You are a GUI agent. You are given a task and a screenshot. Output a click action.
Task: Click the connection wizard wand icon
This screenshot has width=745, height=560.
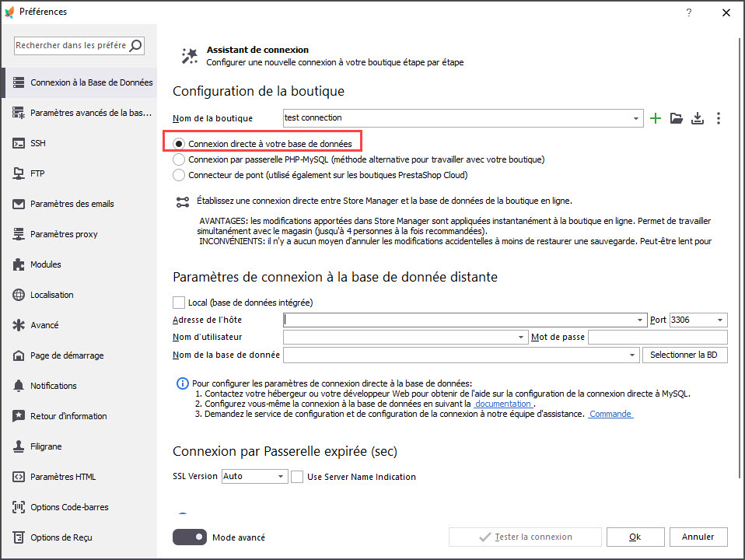[x=190, y=56]
